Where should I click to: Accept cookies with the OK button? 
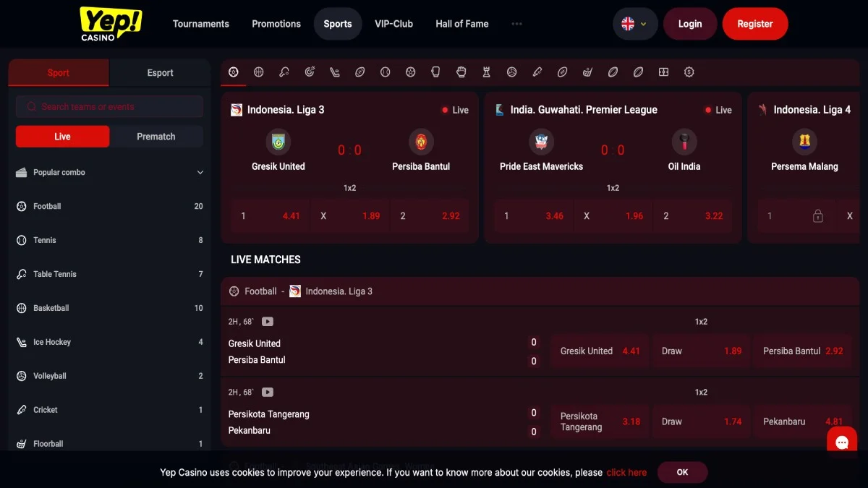coord(682,472)
